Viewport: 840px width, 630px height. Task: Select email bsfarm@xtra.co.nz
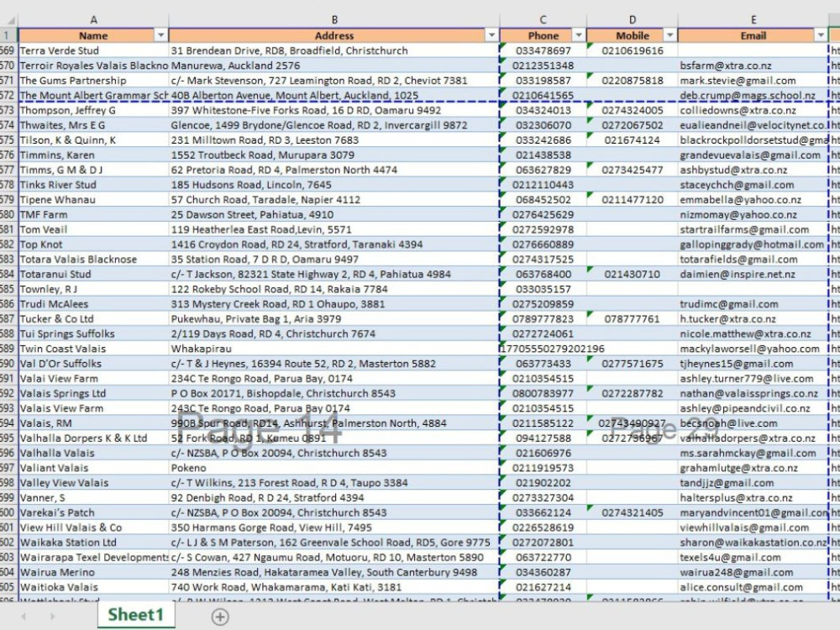[x=753, y=66]
